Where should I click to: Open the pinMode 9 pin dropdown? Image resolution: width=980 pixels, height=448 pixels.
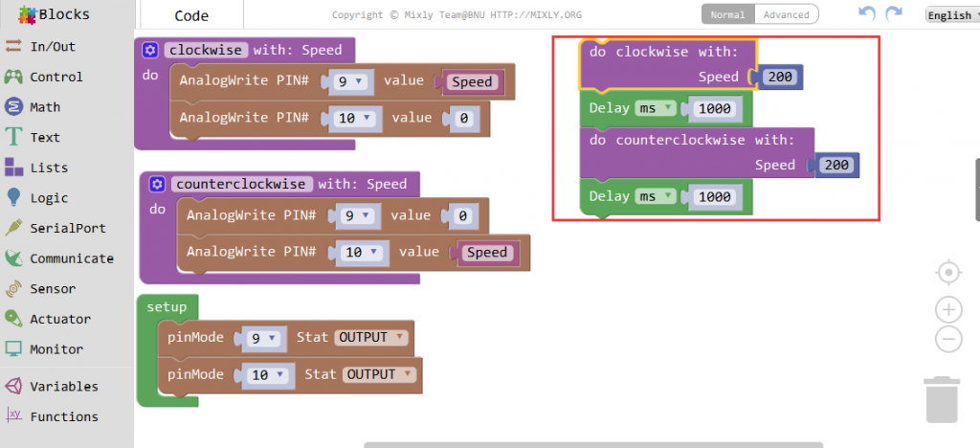click(x=262, y=338)
